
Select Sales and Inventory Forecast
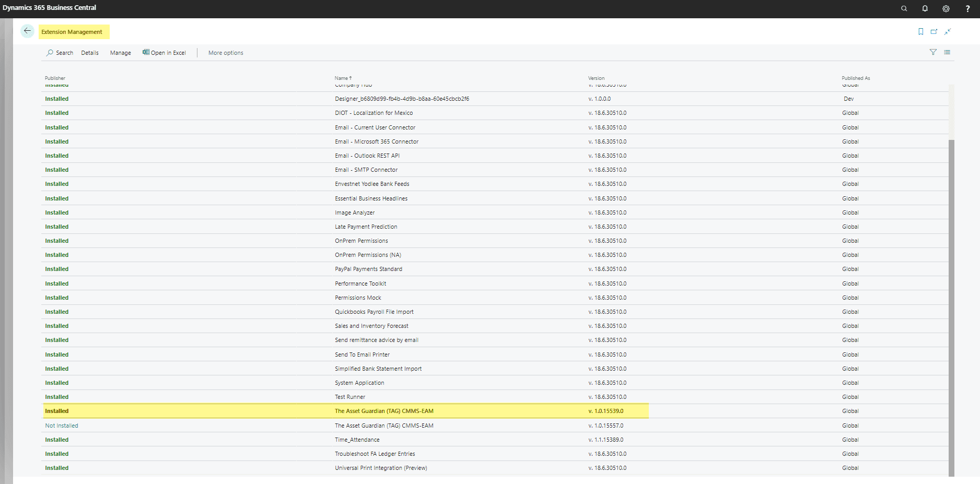(371, 326)
